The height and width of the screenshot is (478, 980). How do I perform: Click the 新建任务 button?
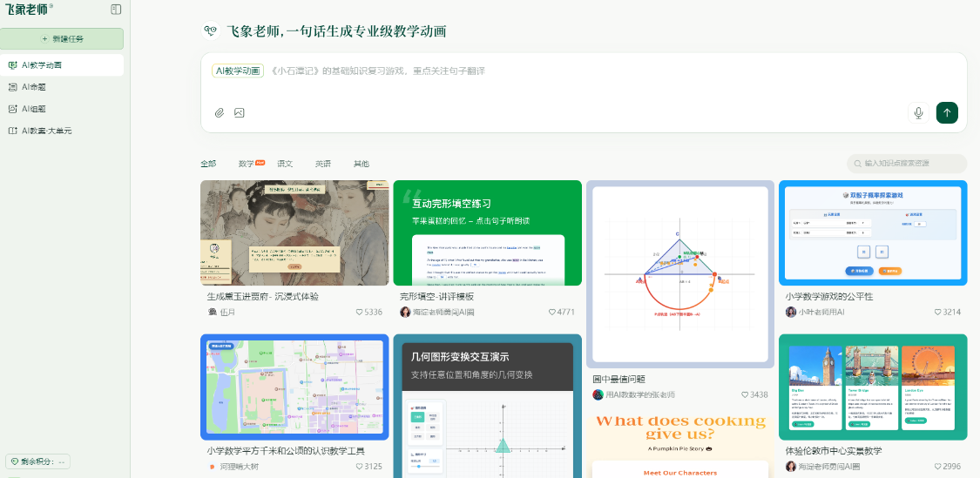pyautogui.click(x=62, y=39)
